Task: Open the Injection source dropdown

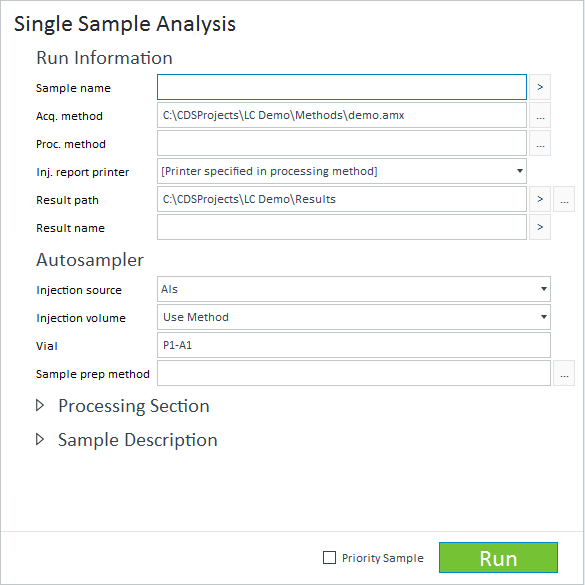Action: point(354,289)
